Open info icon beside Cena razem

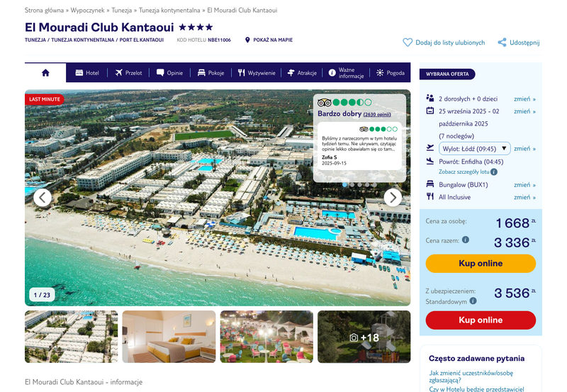tap(466, 240)
